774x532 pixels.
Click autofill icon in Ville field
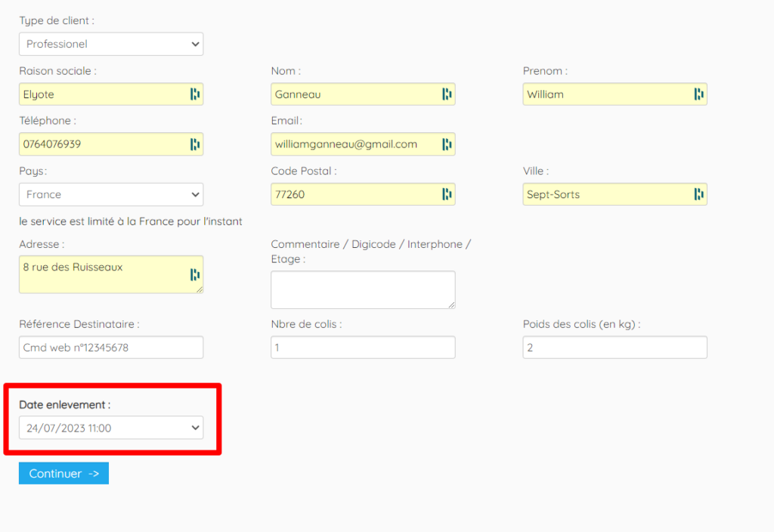698,194
